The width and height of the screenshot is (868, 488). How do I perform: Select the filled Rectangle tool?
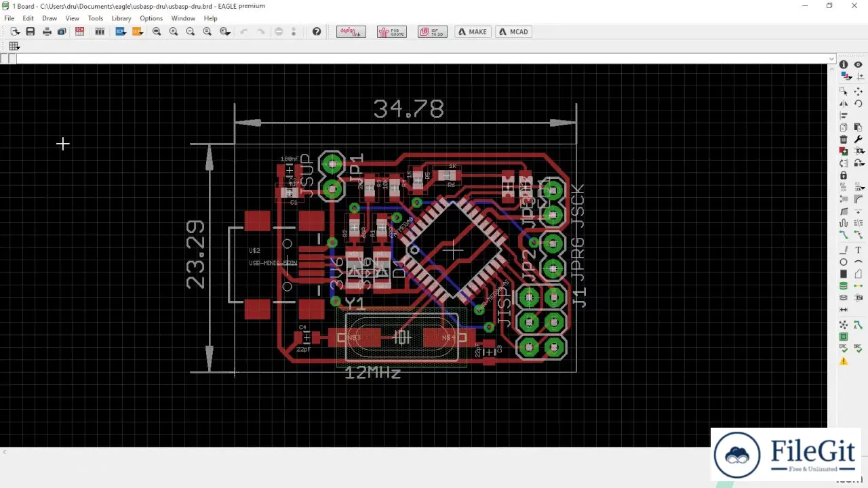844,274
